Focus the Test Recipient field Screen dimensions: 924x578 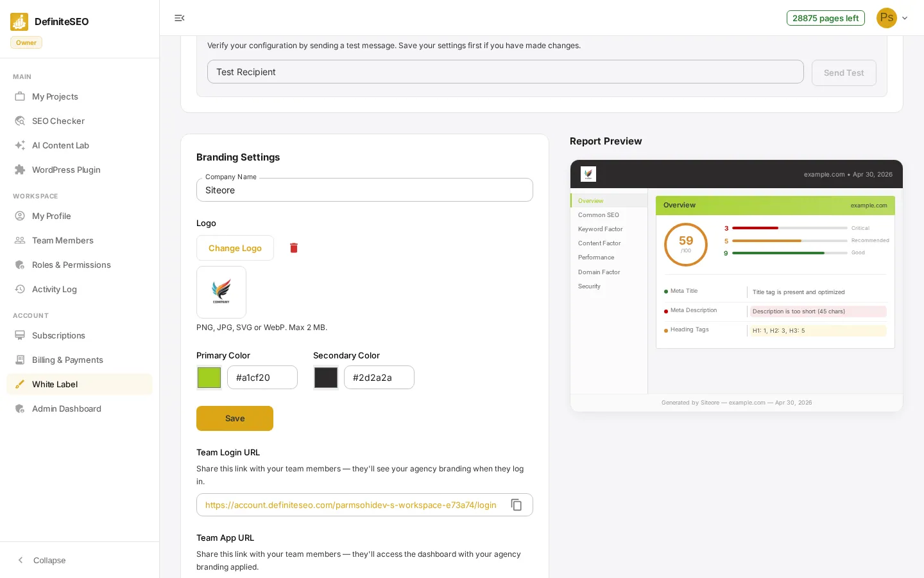506,72
